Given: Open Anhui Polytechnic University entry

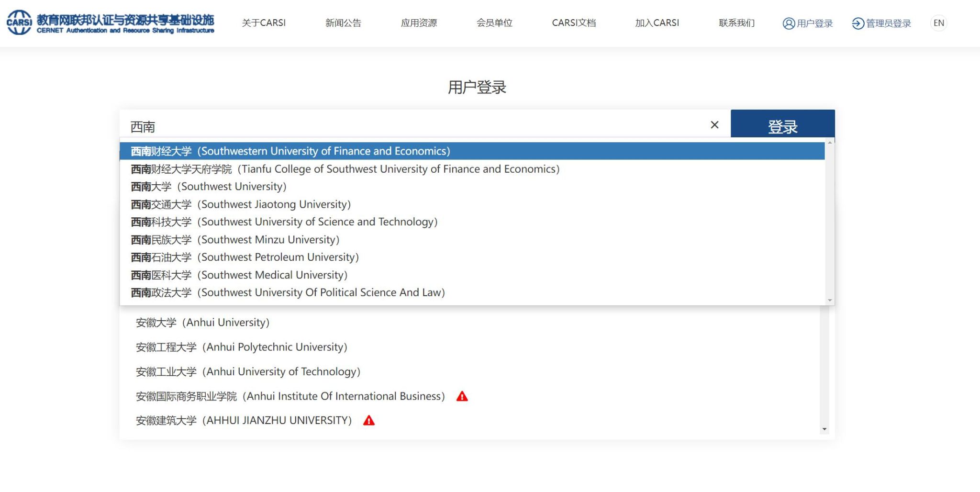Looking at the screenshot, I should (241, 347).
